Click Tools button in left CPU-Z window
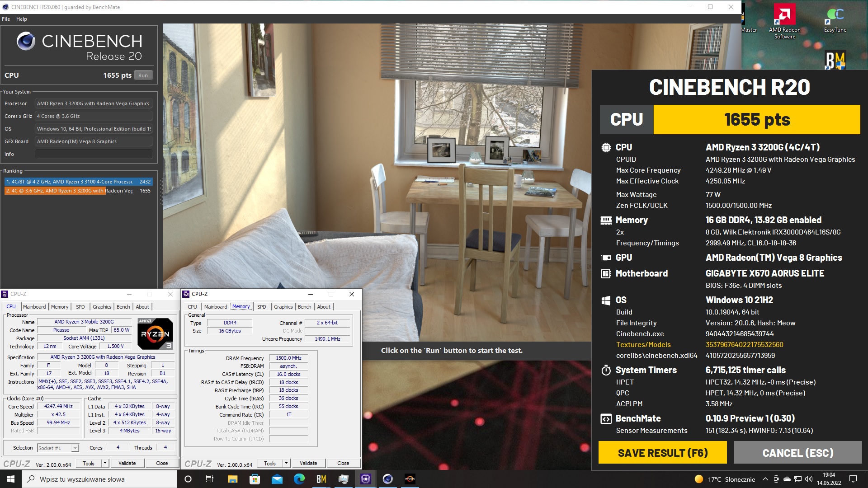Viewport: 868px width, 488px height. point(89,463)
